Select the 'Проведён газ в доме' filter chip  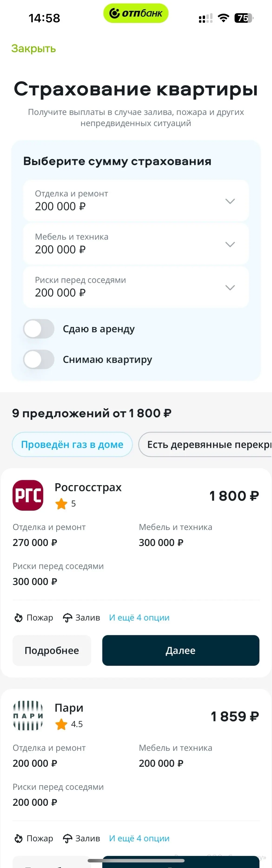(x=72, y=444)
